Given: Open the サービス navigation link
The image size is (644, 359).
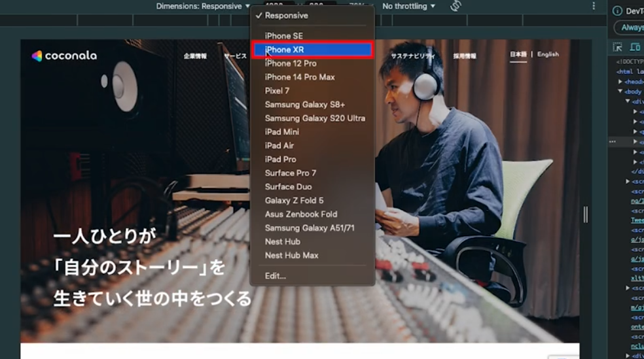Looking at the screenshot, I should pos(236,56).
